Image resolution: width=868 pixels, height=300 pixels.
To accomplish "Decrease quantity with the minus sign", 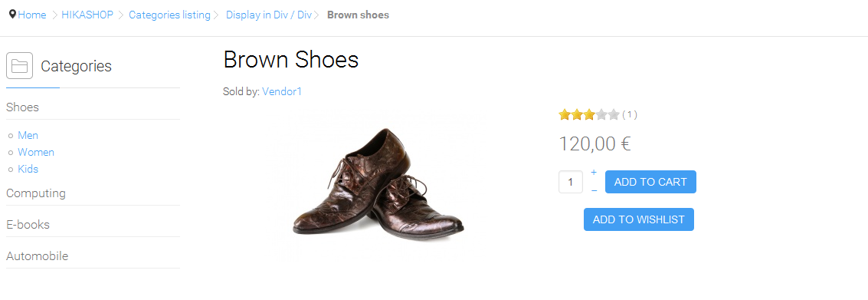I will pos(594,191).
